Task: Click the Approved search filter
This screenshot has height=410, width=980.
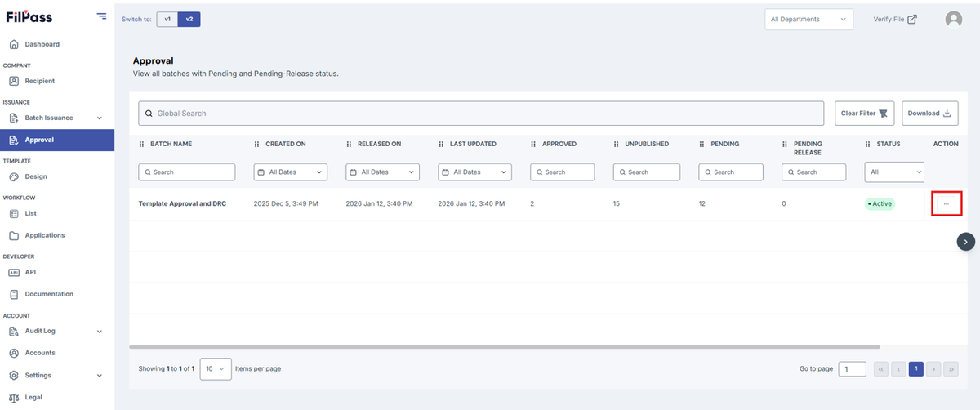Action: (563, 172)
